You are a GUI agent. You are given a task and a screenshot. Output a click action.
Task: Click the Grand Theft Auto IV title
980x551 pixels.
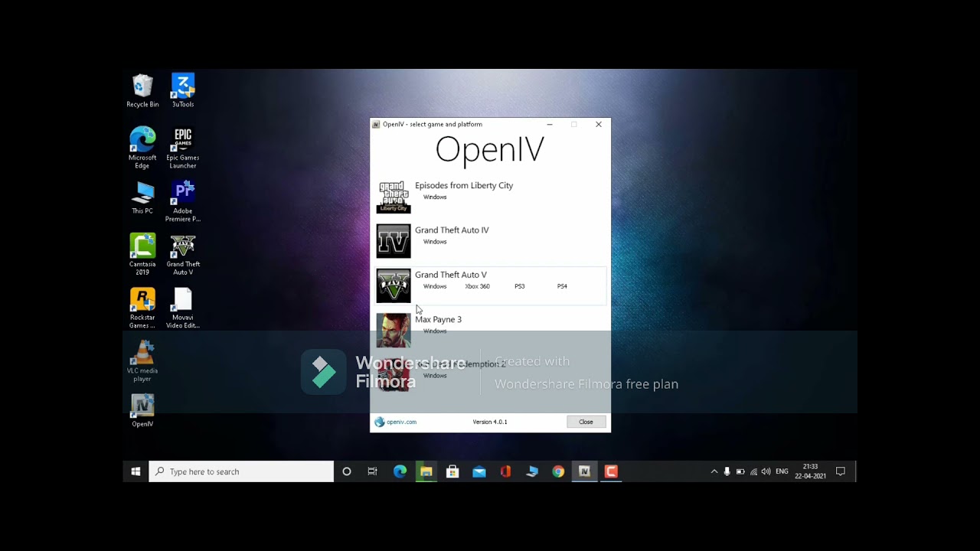(452, 230)
